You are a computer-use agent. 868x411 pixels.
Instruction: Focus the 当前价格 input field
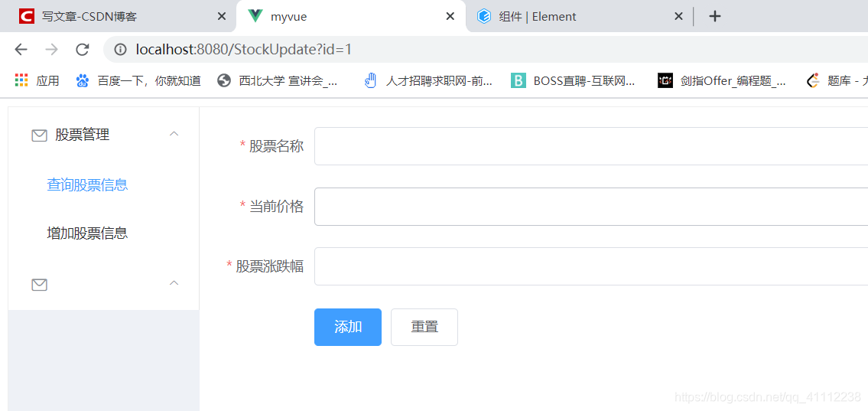(x=591, y=207)
